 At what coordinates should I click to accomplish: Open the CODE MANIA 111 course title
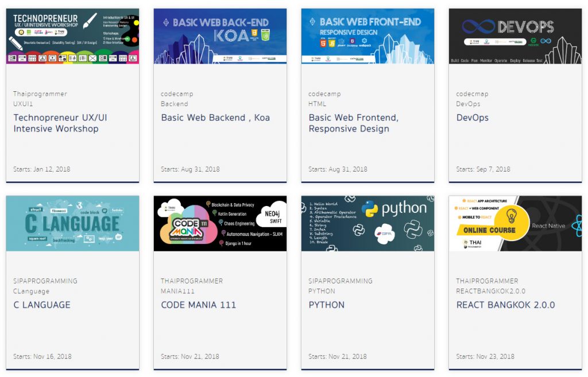pyautogui.click(x=198, y=305)
